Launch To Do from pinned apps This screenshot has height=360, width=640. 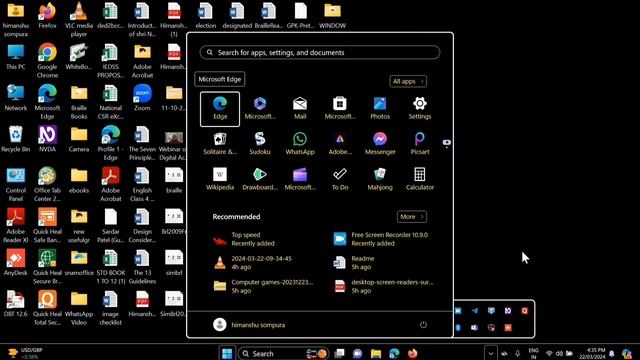point(340,179)
